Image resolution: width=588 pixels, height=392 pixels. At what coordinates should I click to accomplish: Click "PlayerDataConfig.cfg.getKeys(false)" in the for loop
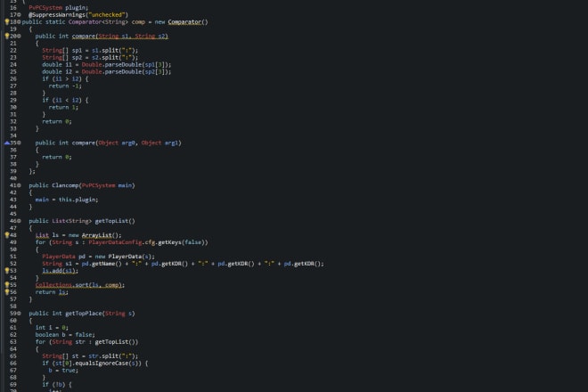click(x=148, y=242)
